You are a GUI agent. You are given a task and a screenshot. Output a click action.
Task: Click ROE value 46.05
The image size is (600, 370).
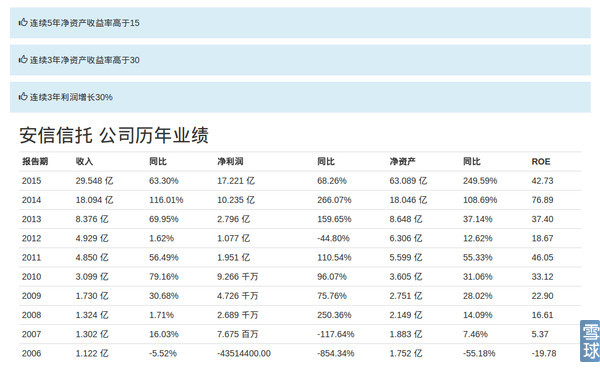click(542, 257)
